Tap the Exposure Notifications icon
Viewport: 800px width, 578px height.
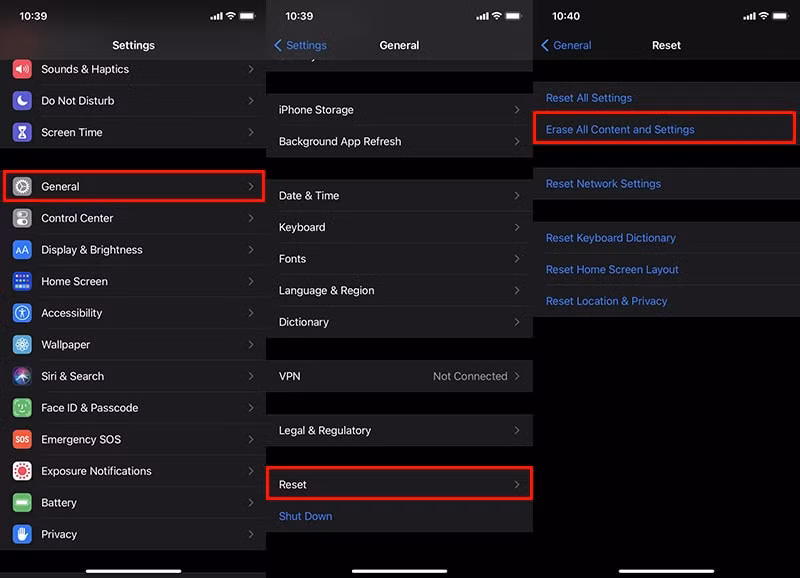[x=22, y=471]
